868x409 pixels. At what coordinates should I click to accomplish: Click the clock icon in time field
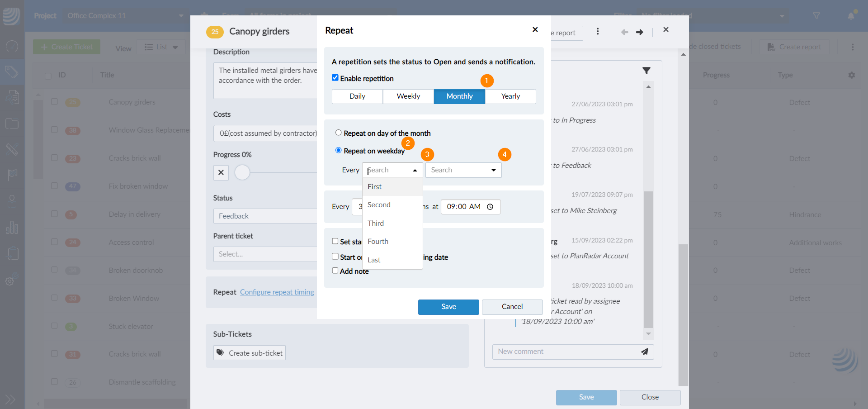pyautogui.click(x=490, y=207)
